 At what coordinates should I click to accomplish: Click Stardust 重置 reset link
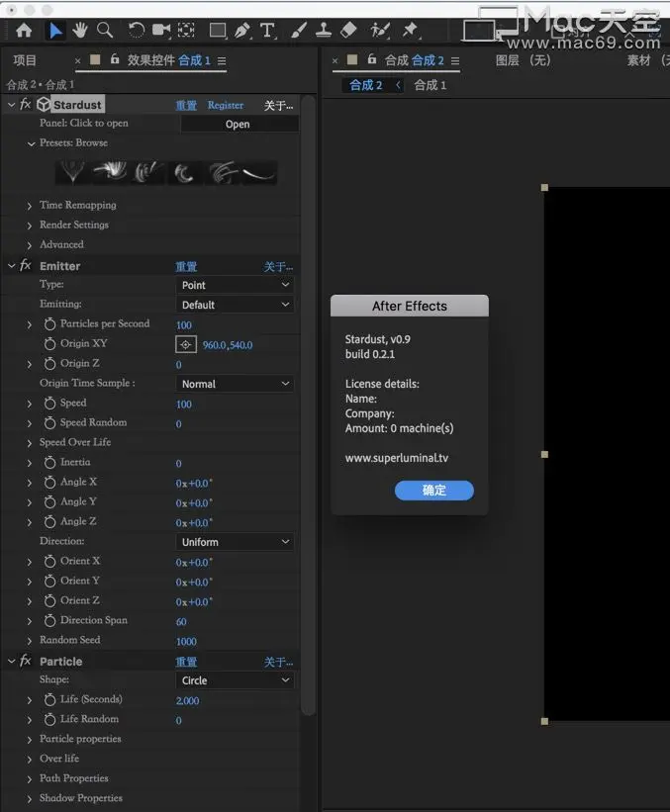186,105
